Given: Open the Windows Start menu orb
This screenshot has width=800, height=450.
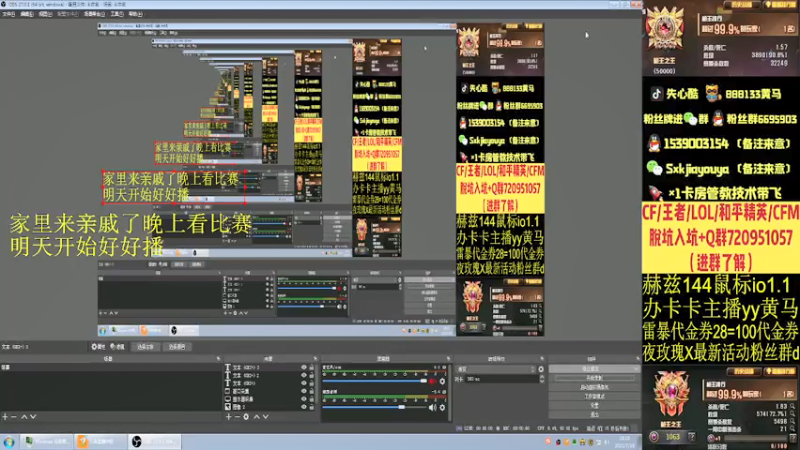Looking at the screenshot, I should pyautogui.click(x=9, y=442).
